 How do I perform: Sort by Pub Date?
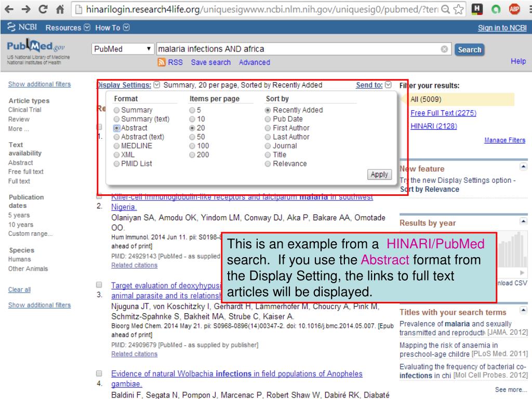[268, 119]
